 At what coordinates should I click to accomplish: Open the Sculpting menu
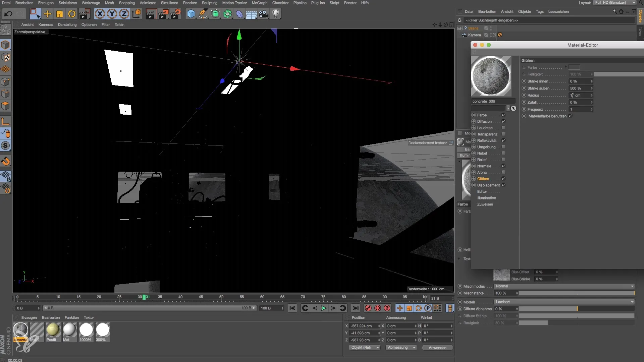click(210, 3)
